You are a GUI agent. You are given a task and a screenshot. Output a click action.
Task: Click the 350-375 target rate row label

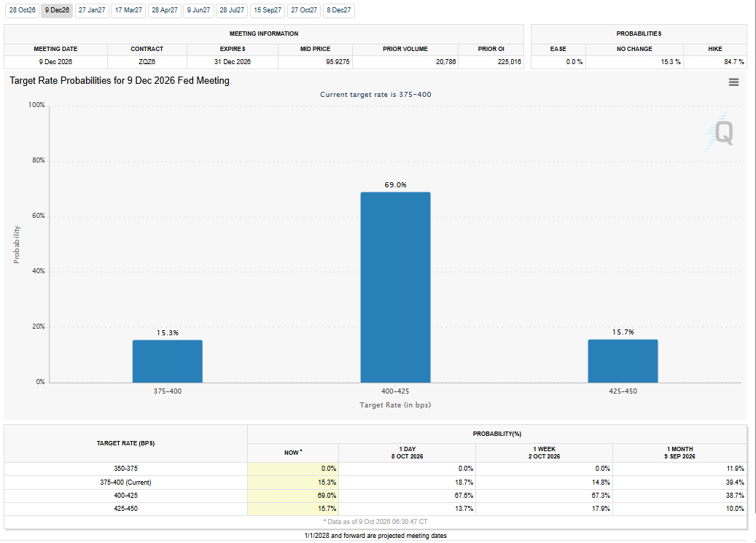(x=126, y=468)
